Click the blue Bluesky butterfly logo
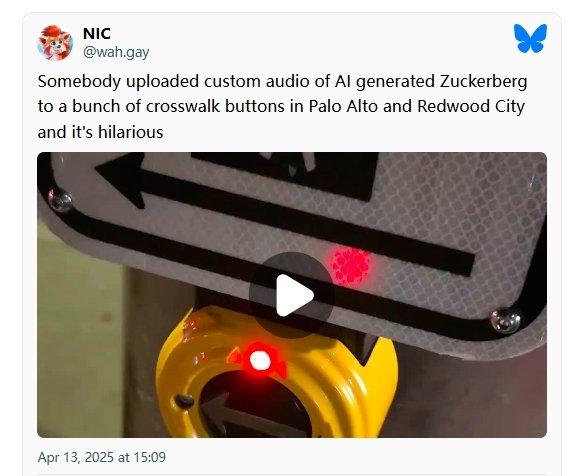The width and height of the screenshot is (577, 476). [530, 38]
